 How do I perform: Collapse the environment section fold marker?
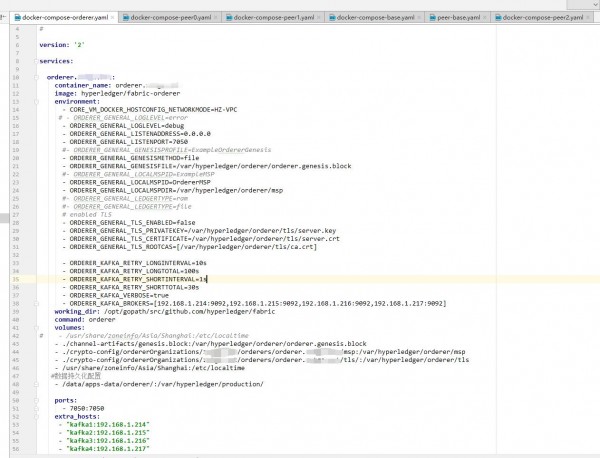click(x=36, y=102)
